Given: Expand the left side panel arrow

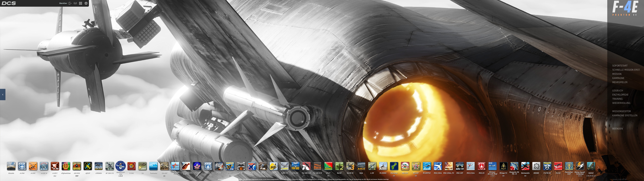Looking at the screenshot, I should [x=3, y=95].
